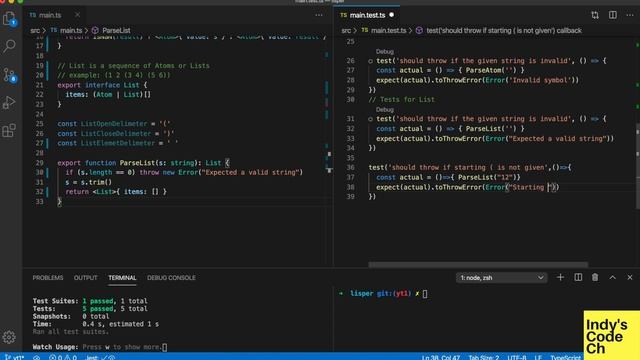The width and height of the screenshot is (640, 360).
Task: Click git branch yt1 in status bar
Action: (14, 357)
